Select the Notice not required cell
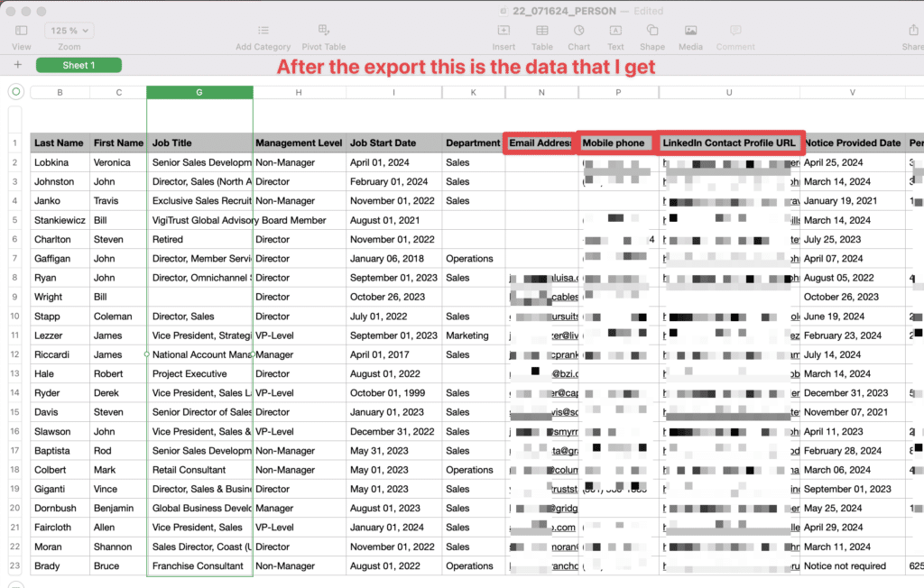924x588 pixels. coord(854,566)
